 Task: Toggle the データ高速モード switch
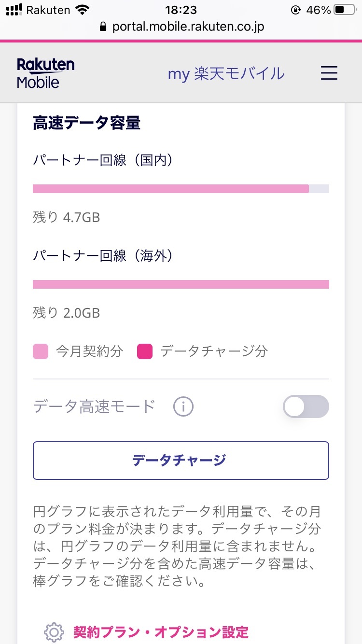point(306,406)
